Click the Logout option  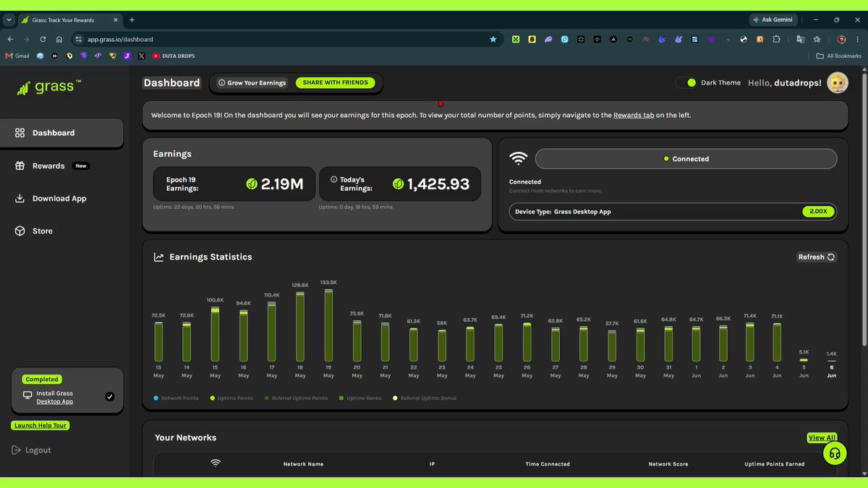click(x=32, y=450)
